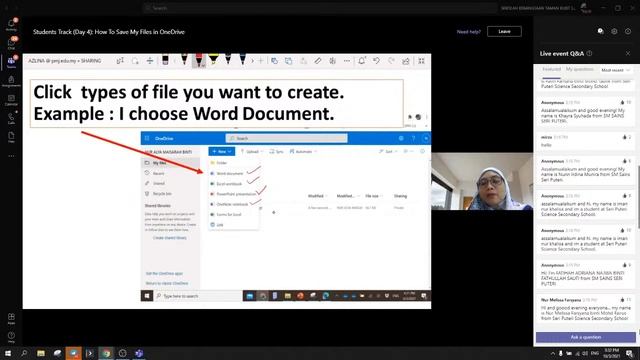The height and width of the screenshot is (360, 640).
Task: View Q&A info tooltip icon
Action: [x=589, y=53]
